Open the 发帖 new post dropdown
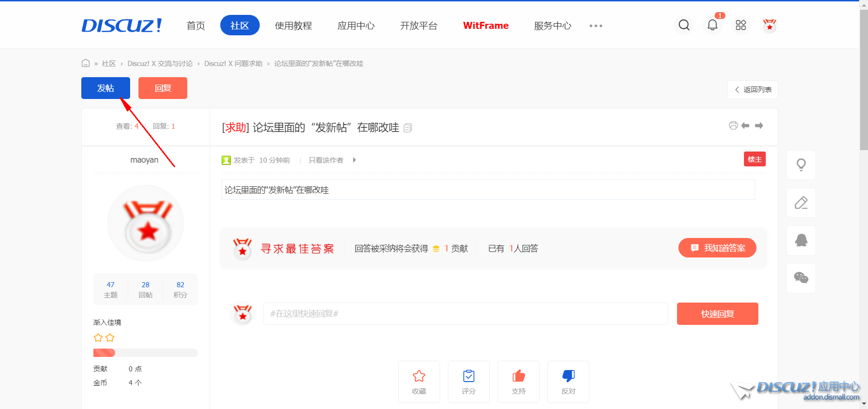This screenshot has height=409, width=868. pyautogui.click(x=105, y=88)
